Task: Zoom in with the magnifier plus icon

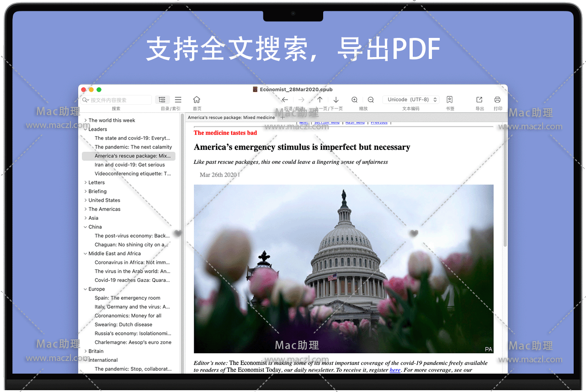Action: pyautogui.click(x=355, y=100)
